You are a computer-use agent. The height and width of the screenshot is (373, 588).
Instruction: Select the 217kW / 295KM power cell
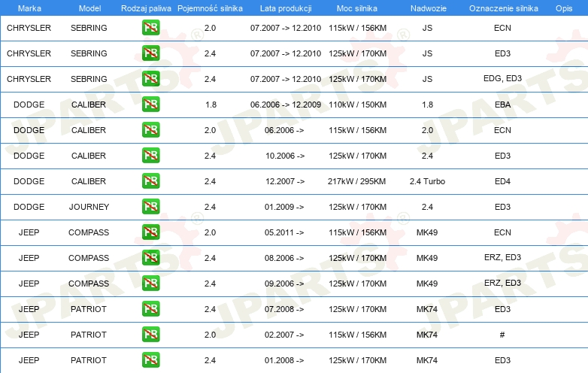point(357,181)
